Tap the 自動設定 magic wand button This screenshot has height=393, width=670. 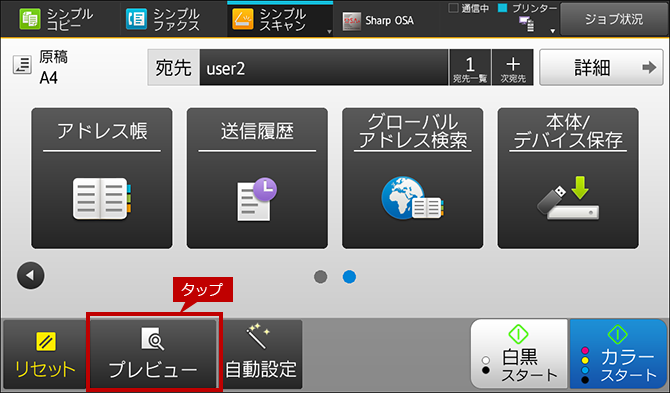[261, 354]
